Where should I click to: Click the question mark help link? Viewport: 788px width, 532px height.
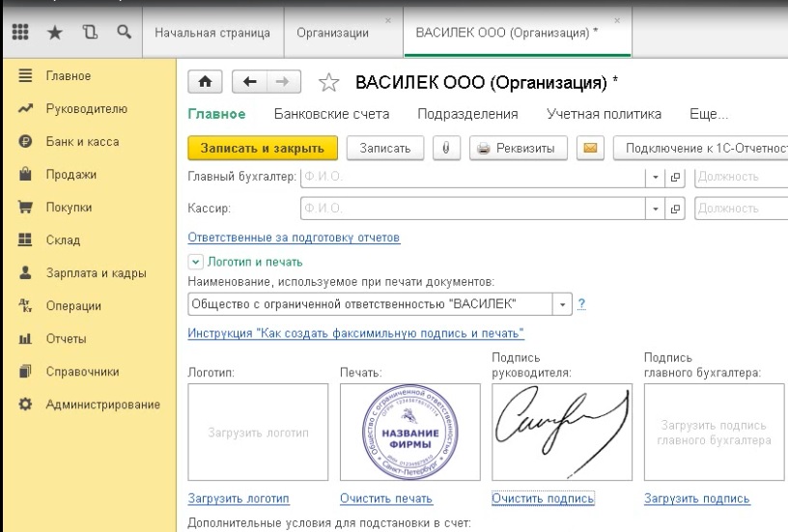pos(581,303)
